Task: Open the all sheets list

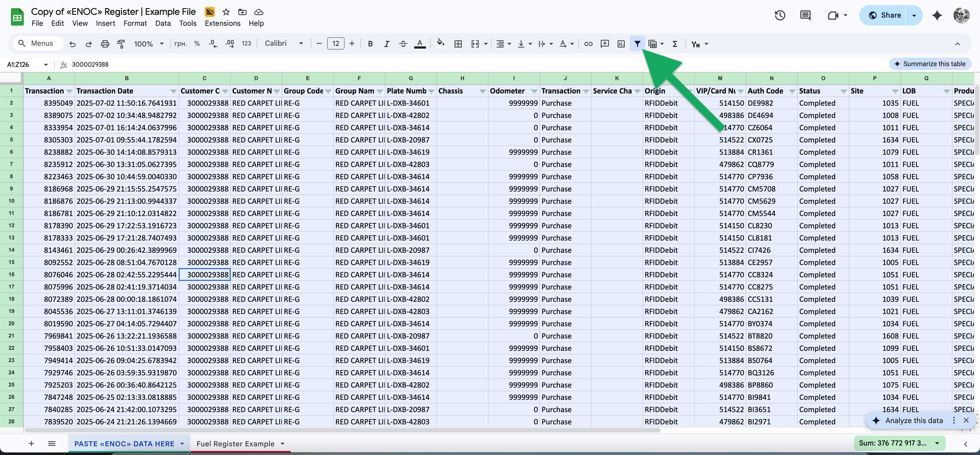Action: [x=52, y=443]
